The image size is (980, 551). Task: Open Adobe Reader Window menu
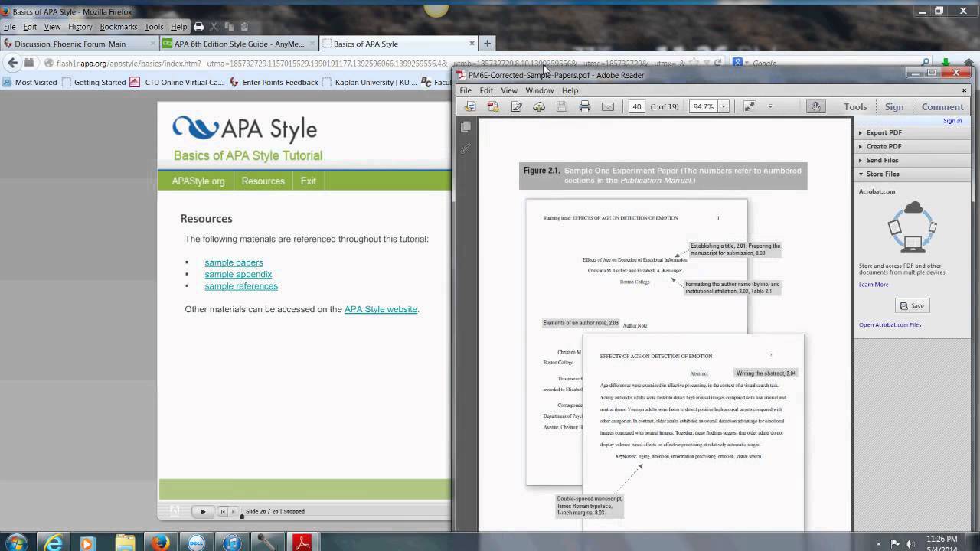click(539, 90)
